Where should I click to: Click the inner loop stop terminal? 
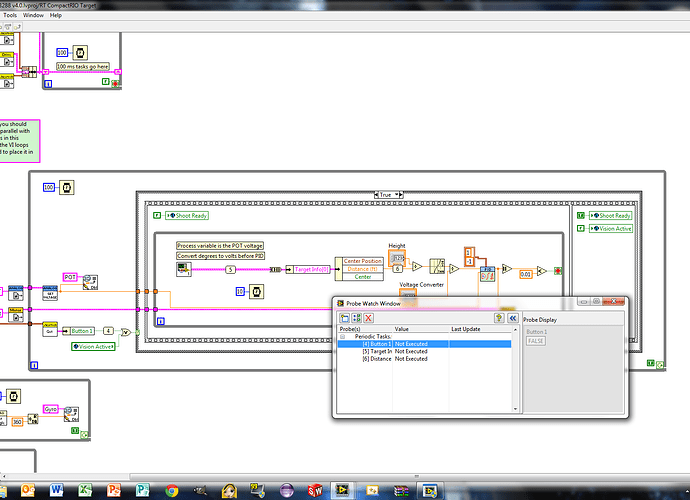[x=558, y=271]
